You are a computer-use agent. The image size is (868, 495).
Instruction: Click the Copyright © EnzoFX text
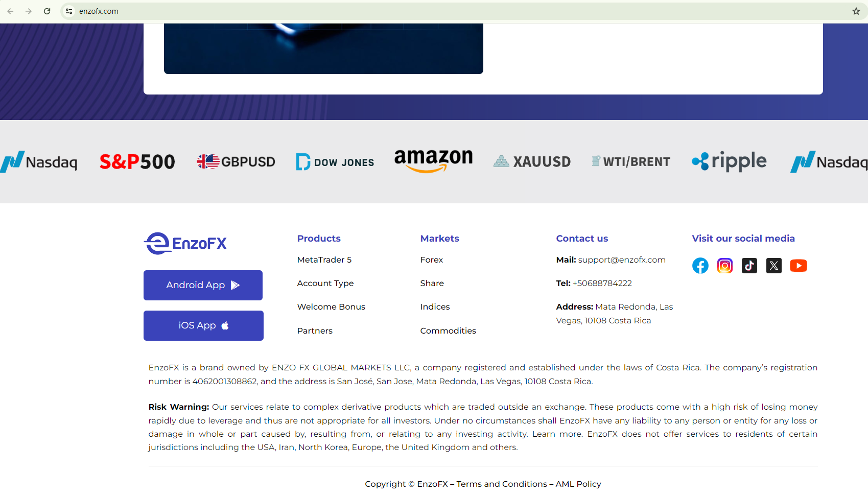tap(406, 484)
